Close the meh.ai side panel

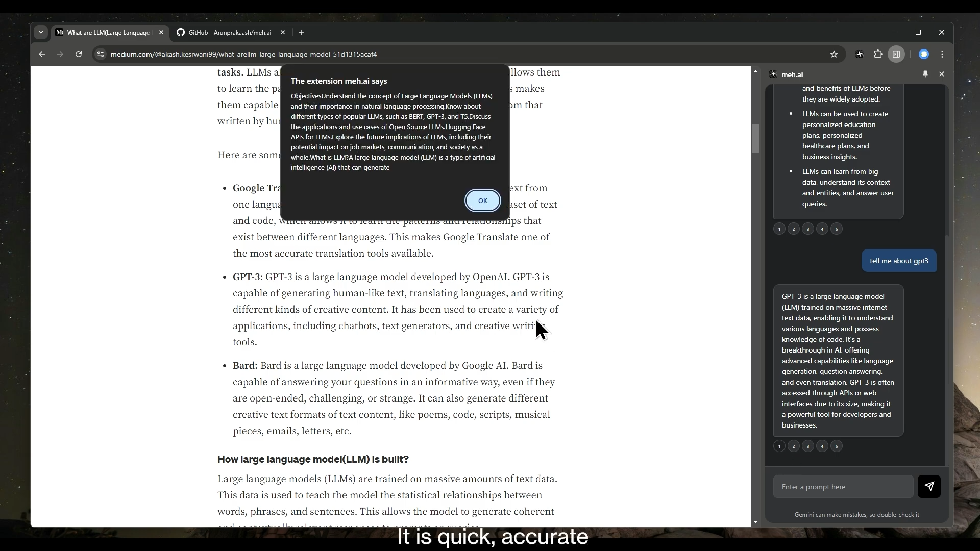click(x=942, y=74)
